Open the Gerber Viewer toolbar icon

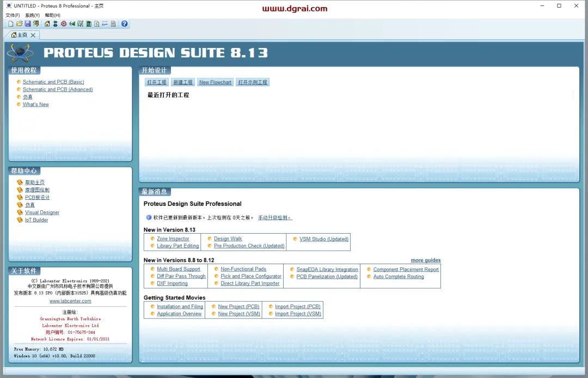(x=80, y=23)
